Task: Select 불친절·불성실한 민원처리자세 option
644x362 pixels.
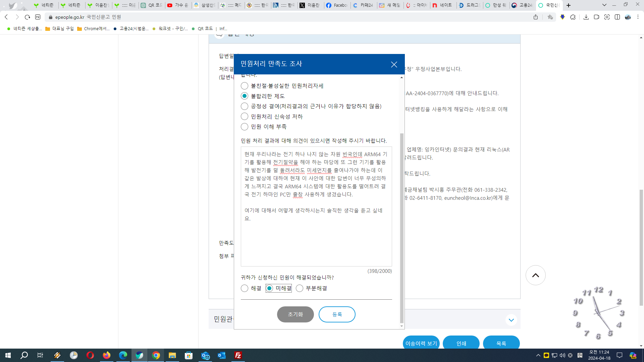Action: click(245, 86)
